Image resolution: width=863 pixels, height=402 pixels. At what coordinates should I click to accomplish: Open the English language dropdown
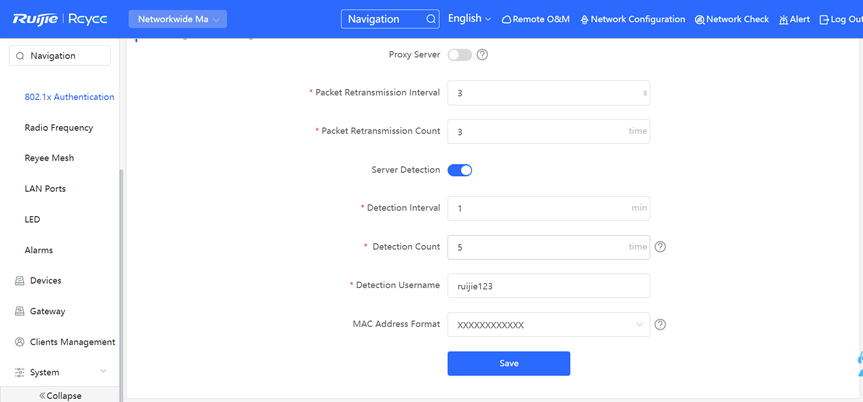click(x=469, y=19)
